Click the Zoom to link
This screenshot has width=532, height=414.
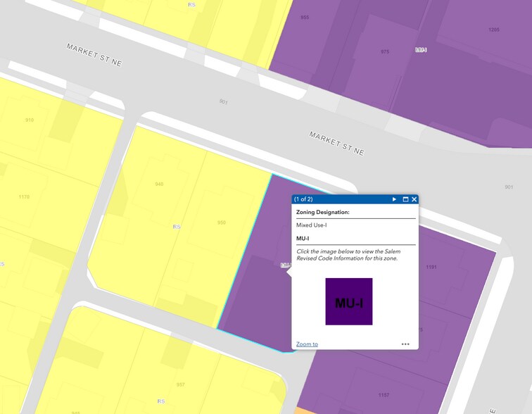coord(307,344)
